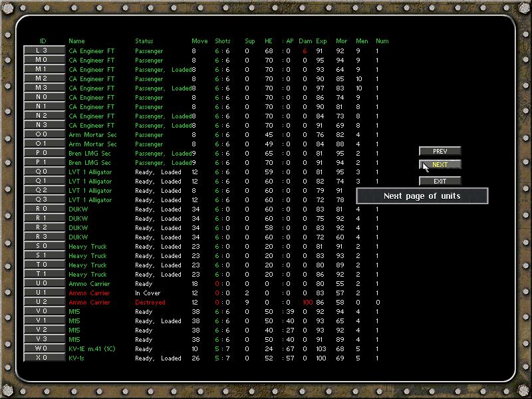Select unit ID button V 0

[x=44, y=311]
